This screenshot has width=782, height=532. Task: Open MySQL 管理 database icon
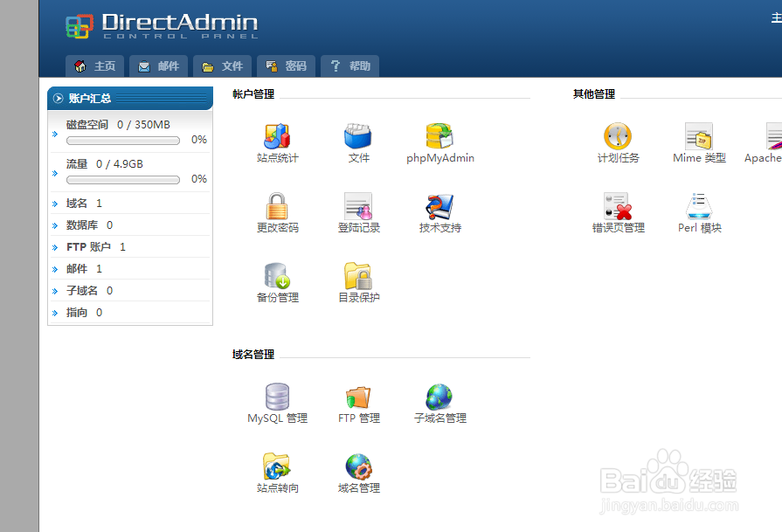click(x=277, y=397)
